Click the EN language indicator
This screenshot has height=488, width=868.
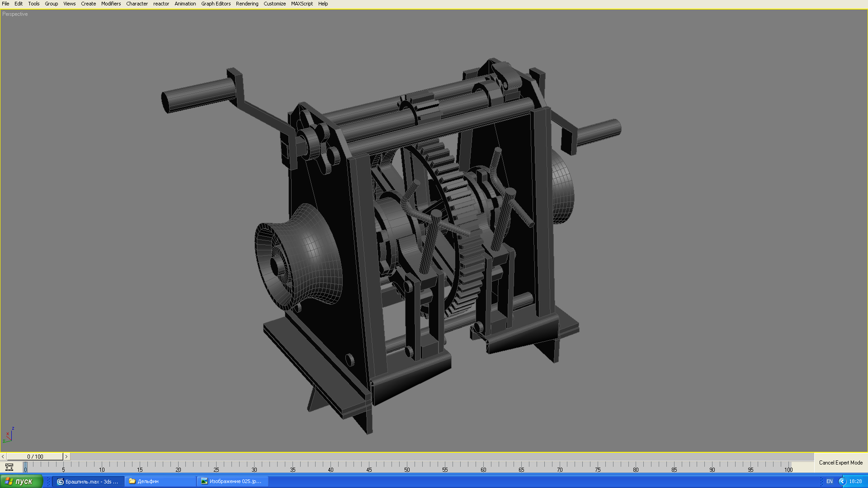829,481
